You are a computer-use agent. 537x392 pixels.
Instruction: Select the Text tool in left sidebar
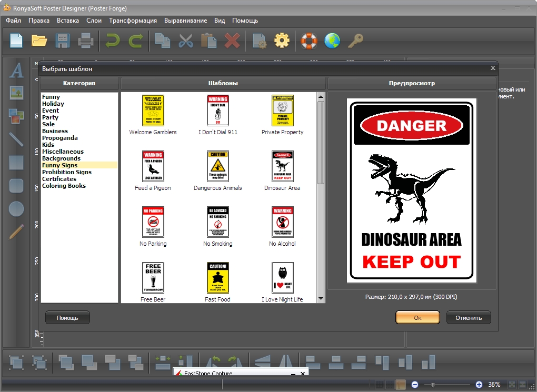pyautogui.click(x=17, y=71)
